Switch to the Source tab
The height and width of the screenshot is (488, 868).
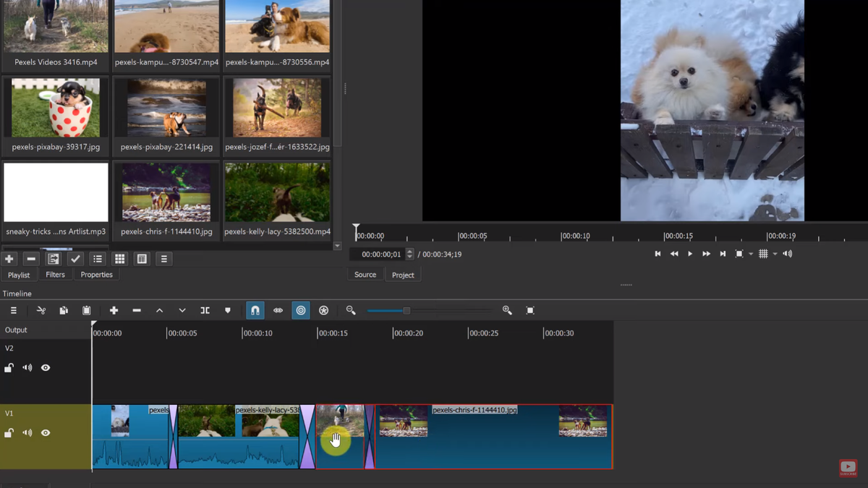tap(365, 275)
